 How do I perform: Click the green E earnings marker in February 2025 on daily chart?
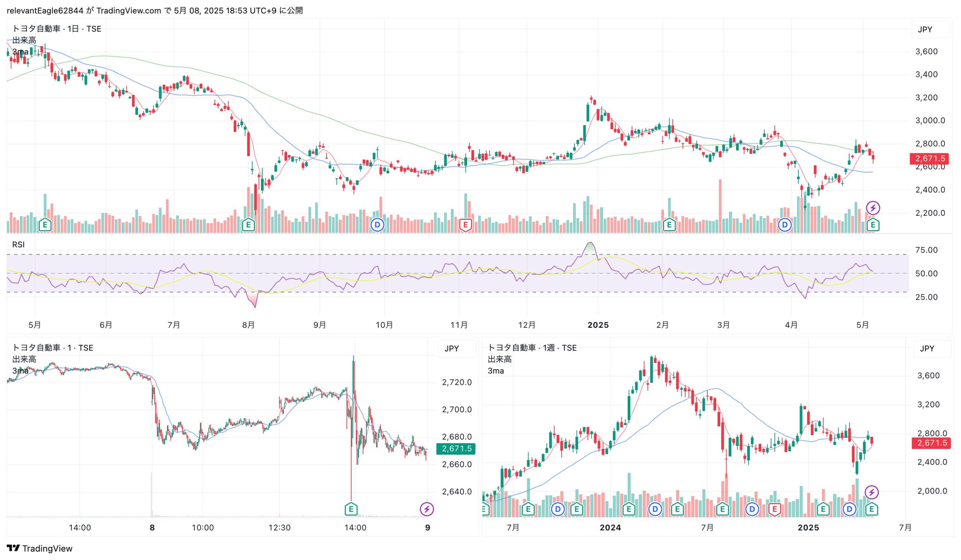point(669,225)
